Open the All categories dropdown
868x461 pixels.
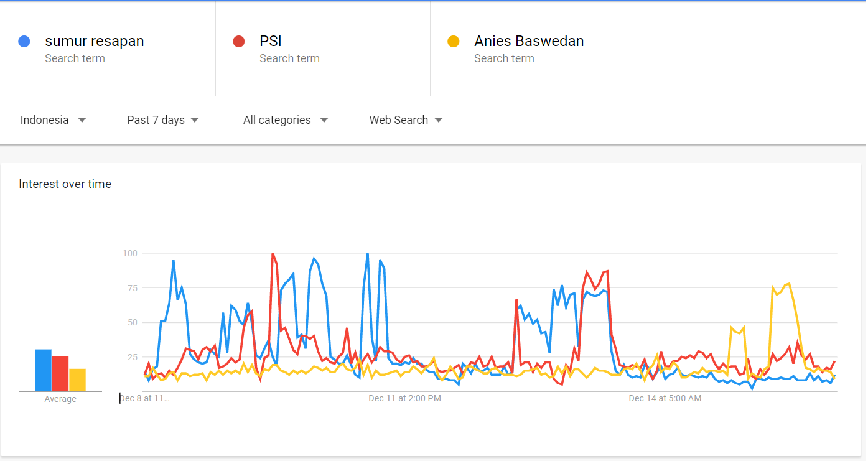(x=285, y=120)
